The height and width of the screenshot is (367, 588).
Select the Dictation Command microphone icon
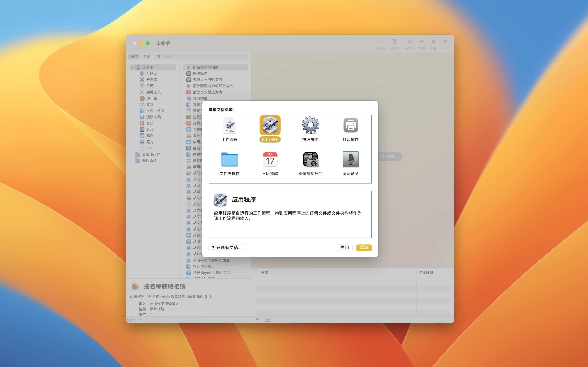pyautogui.click(x=350, y=159)
